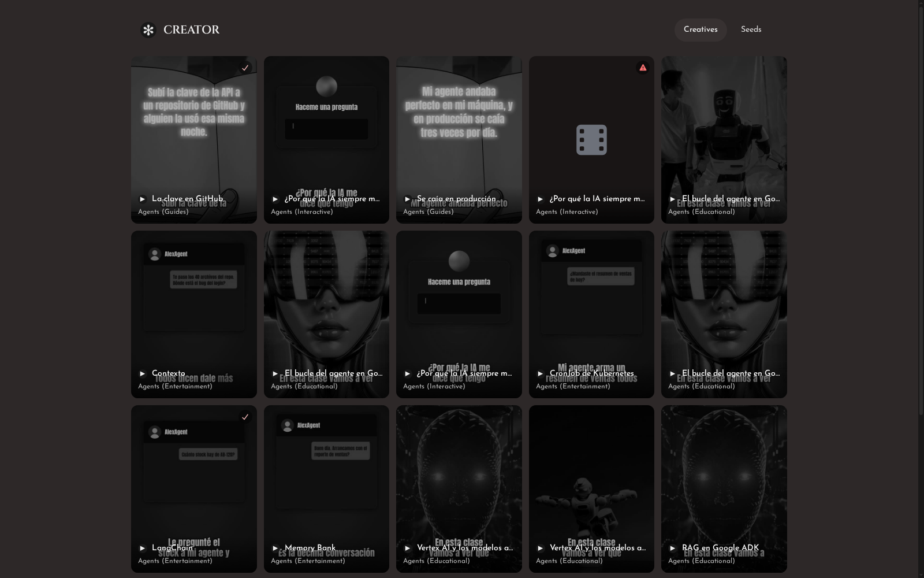The width and height of the screenshot is (924, 578).
Task: Click Agents (Entertainment) under LangChain
Action: click(175, 561)
